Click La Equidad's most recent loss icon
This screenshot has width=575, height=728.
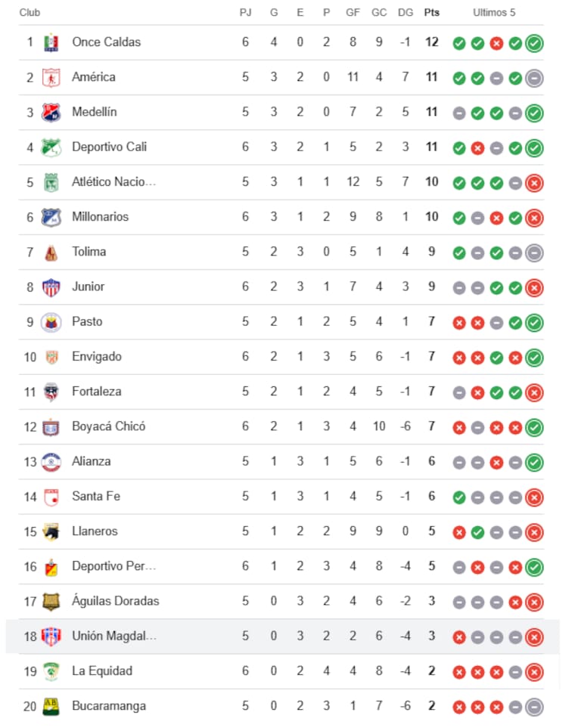[534, 671]
